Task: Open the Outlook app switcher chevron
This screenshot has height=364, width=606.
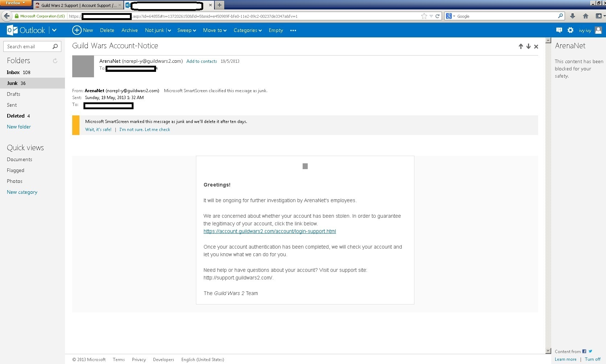Action: [x=54, y=30]
